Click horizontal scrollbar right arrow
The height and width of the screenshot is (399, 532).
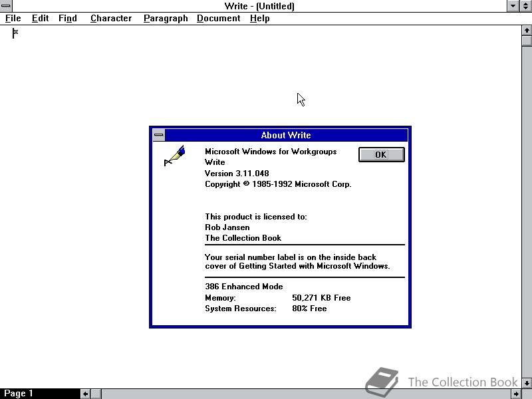[516, 394]
